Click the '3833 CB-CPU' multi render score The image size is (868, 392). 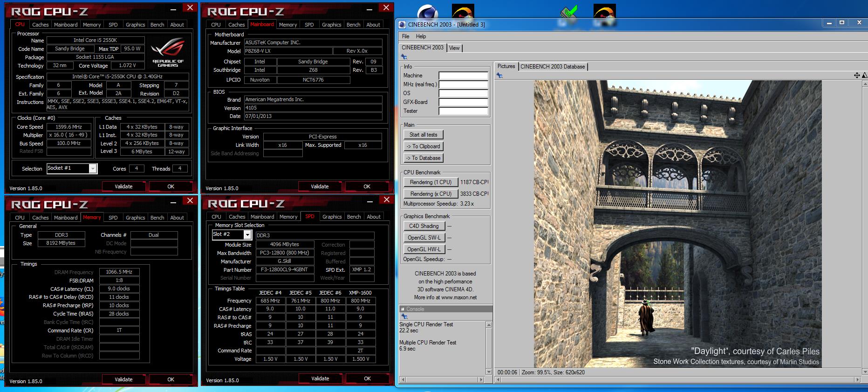click(474, 194)
